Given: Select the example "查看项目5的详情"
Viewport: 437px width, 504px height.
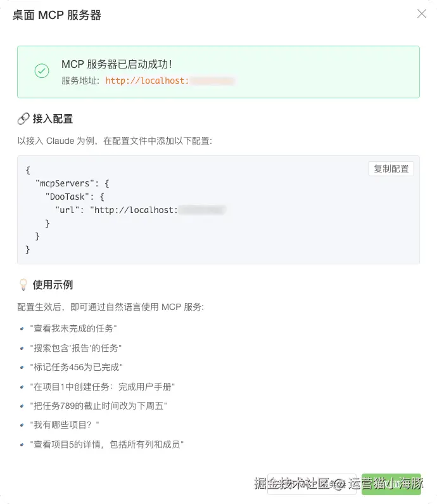Looking at the screenshot, I should (x=106, y=444).
